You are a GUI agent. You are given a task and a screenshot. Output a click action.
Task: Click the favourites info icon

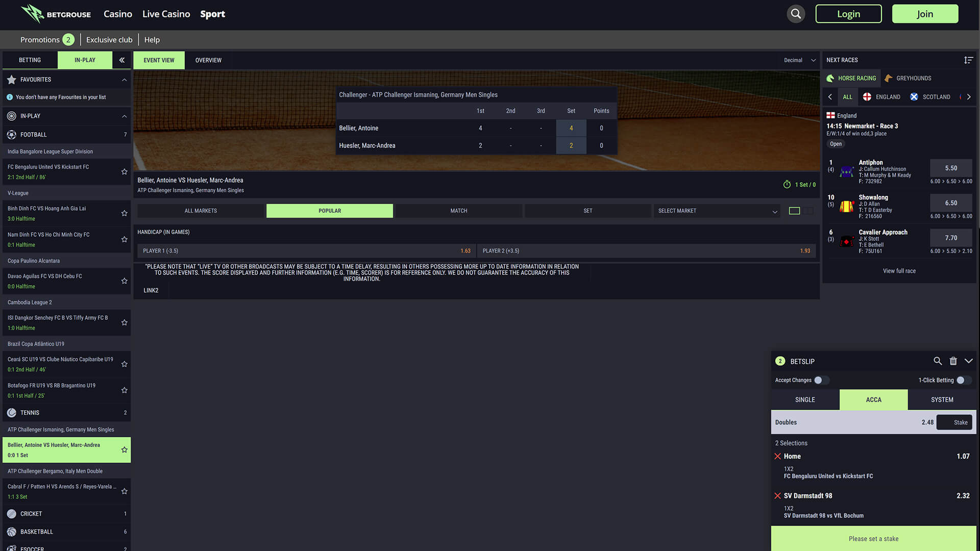[10, 97]
